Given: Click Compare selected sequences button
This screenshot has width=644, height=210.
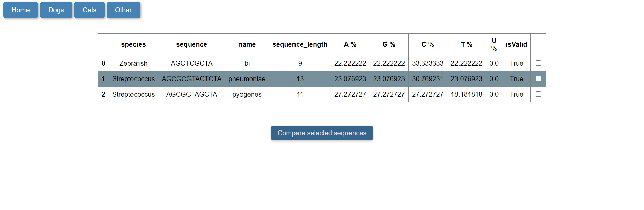Looking at the screenshot, I should click(x=322, y=133).
